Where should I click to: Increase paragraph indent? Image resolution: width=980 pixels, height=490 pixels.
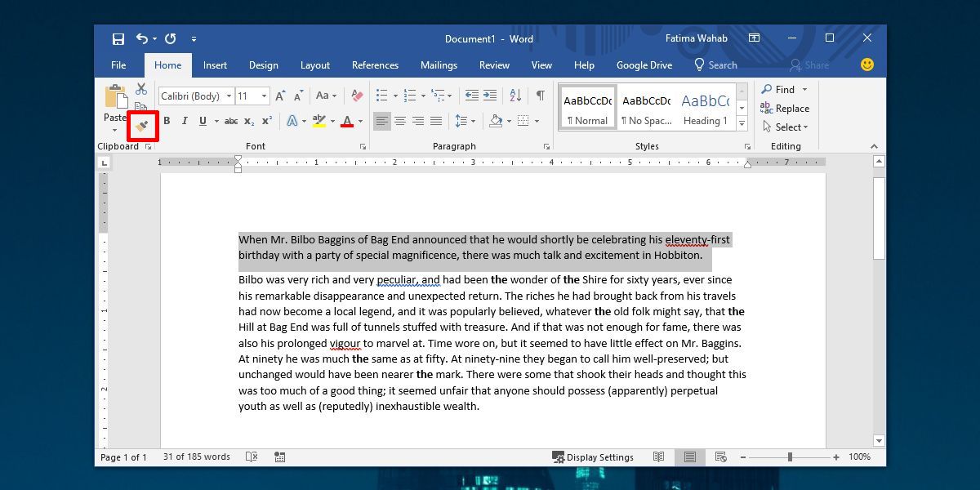(490, 96)
